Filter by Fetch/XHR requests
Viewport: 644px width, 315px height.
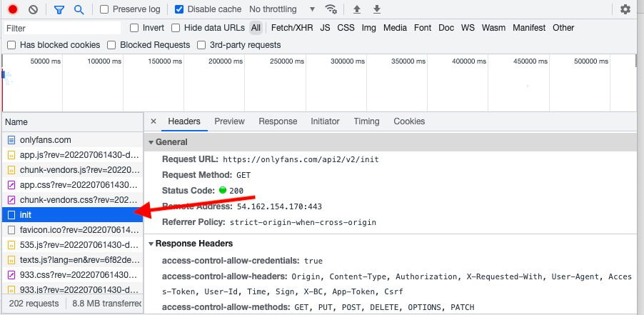click(x=292, y=28)
